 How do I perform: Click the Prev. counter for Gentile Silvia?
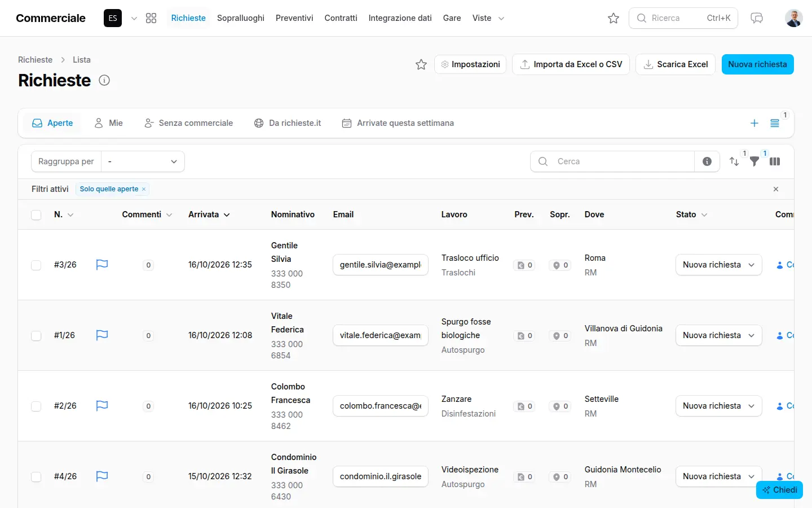[x=525, y=265]
